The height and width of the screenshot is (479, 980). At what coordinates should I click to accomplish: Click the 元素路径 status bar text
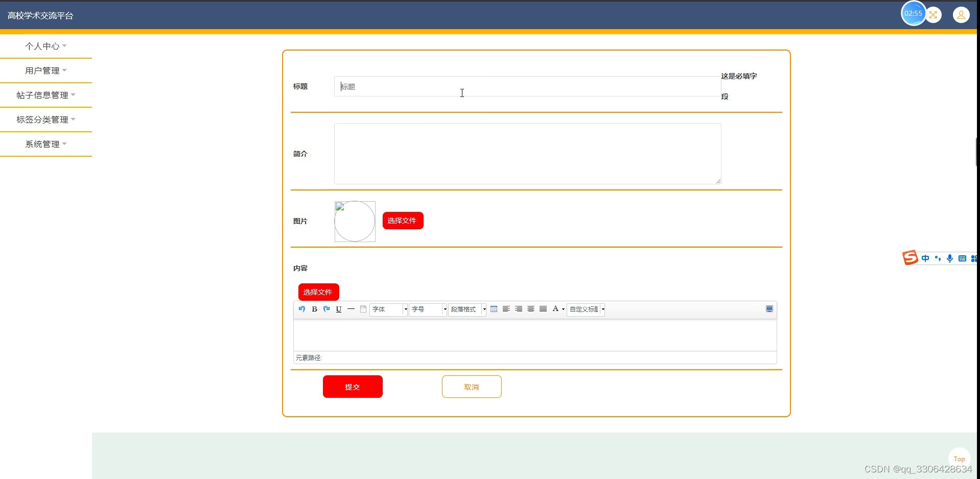[309, 357]
